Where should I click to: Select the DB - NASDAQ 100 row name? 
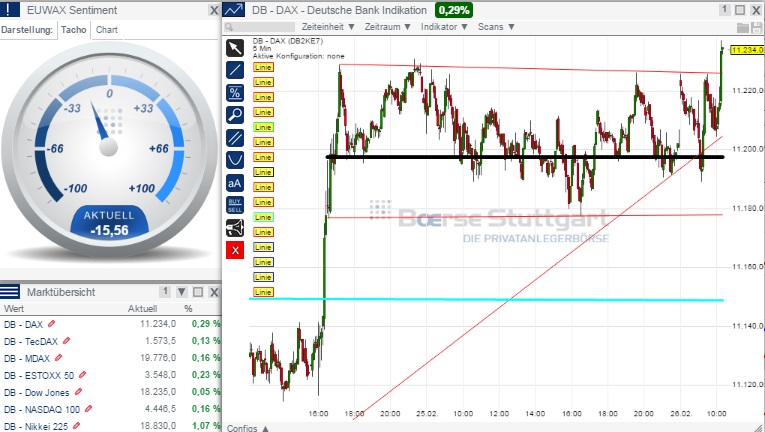42,410
